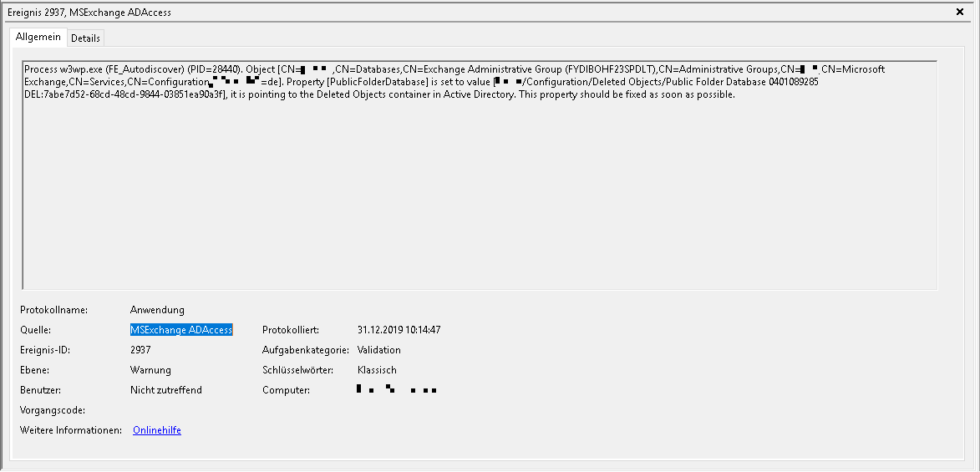Select the Anwendung protocol name value

pos(157,309)
